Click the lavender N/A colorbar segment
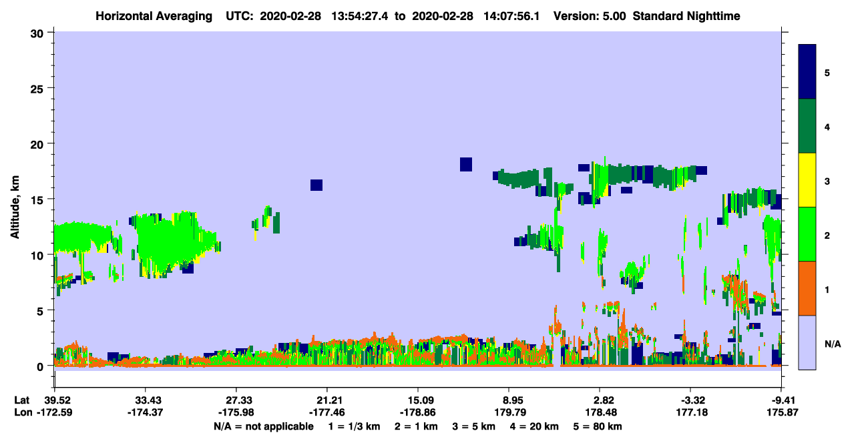 [x=807, y=342]
